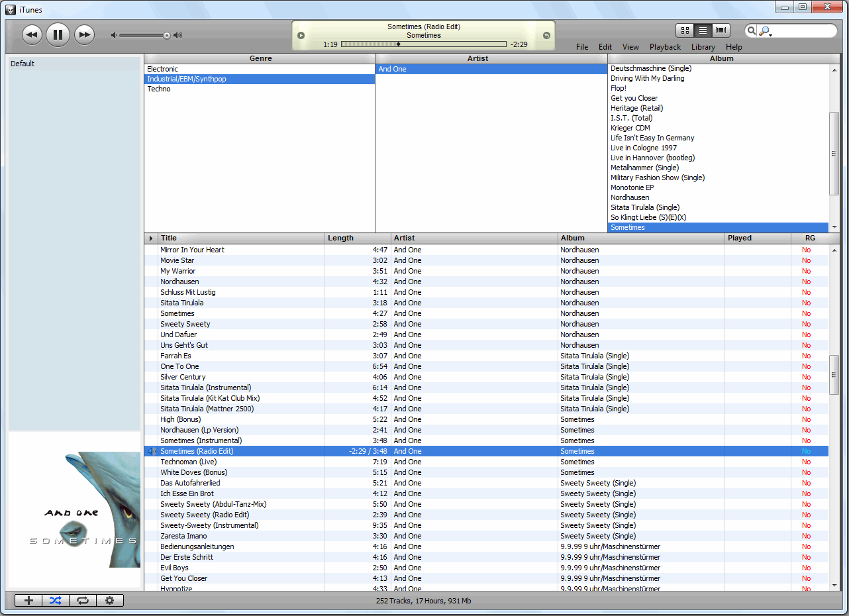Click the low-volume speaker icon
849x616 pixels.
[x=114, y=35]
